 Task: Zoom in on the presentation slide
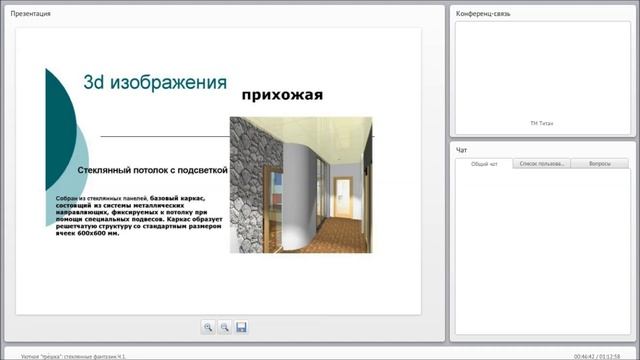[x=208, y=327]
